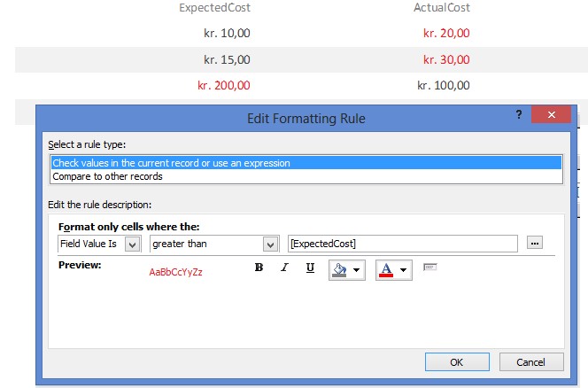Select the kr. 15,00 expected cost cell
The height and width of the screenshot is (388, 588).
coord(227,59)
